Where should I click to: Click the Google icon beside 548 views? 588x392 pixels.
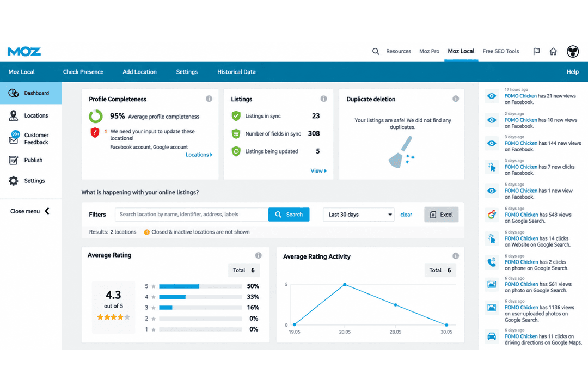tap(492, 215)
